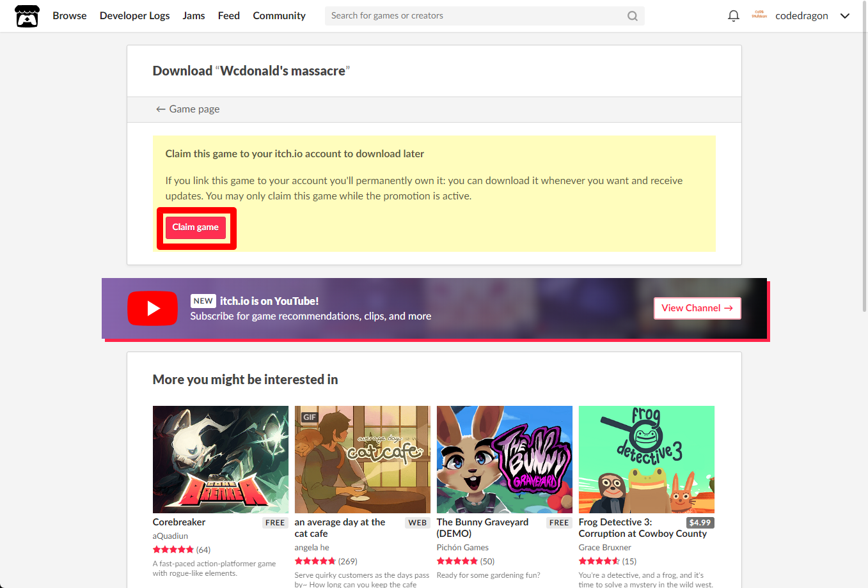Open author Pichón Games' page
The image size is (868, 588).
[462, 548]
